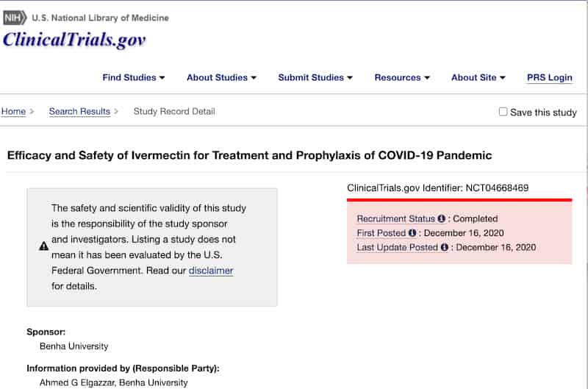This screenshot has width=588, height=389.
Task: Expand the Find Studies dropdown menu
Action: coord(134,77)
